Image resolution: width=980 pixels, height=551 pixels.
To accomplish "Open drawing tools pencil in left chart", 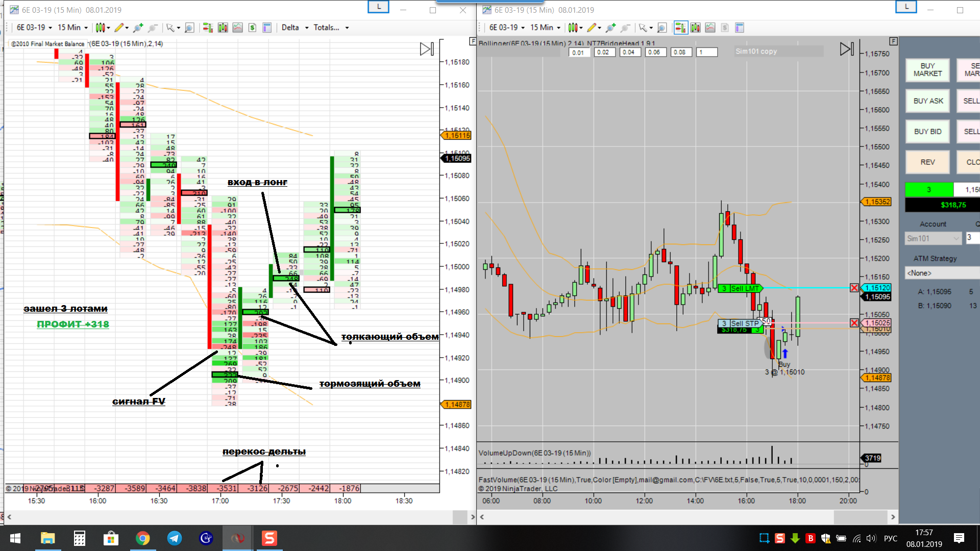I will tap(119, 28).
